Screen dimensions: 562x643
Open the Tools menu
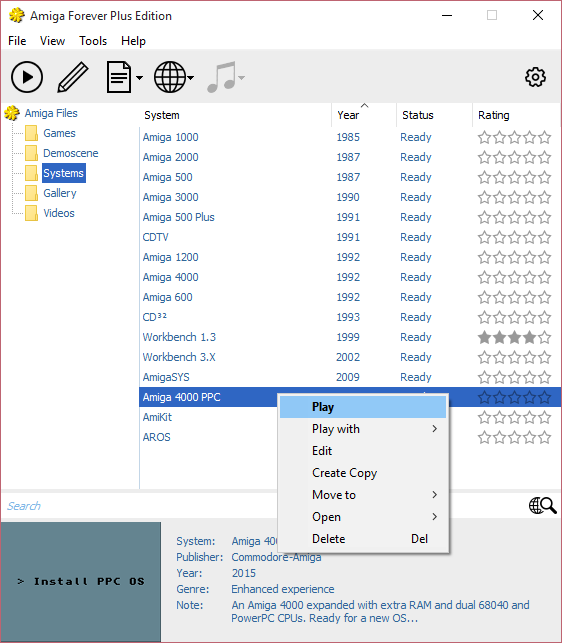point(93,41)
